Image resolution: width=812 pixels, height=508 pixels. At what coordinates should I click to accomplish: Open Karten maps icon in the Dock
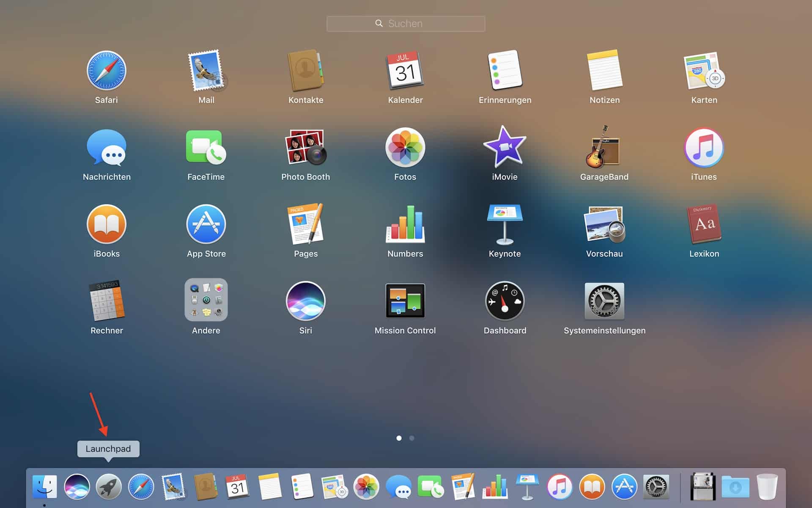pos(334,487)
